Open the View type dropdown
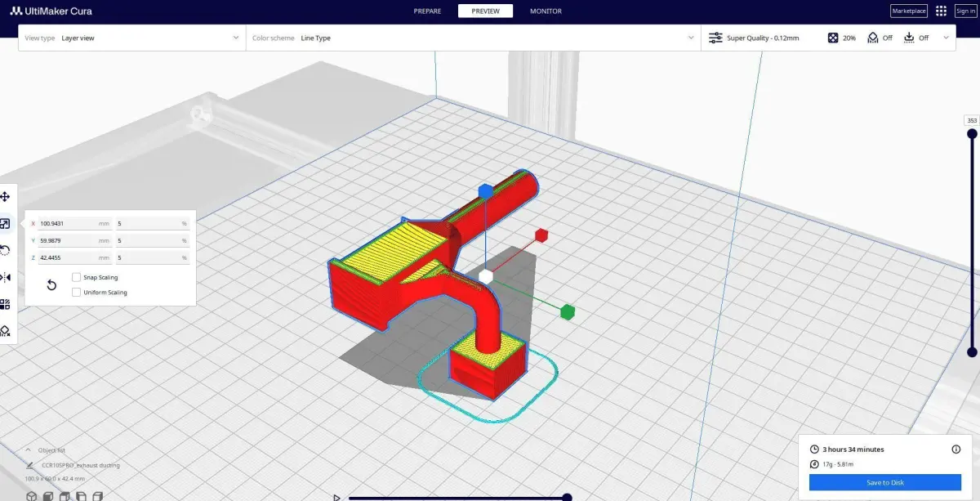The height and width of the screenshot is (501, 980). click(131, 38)
